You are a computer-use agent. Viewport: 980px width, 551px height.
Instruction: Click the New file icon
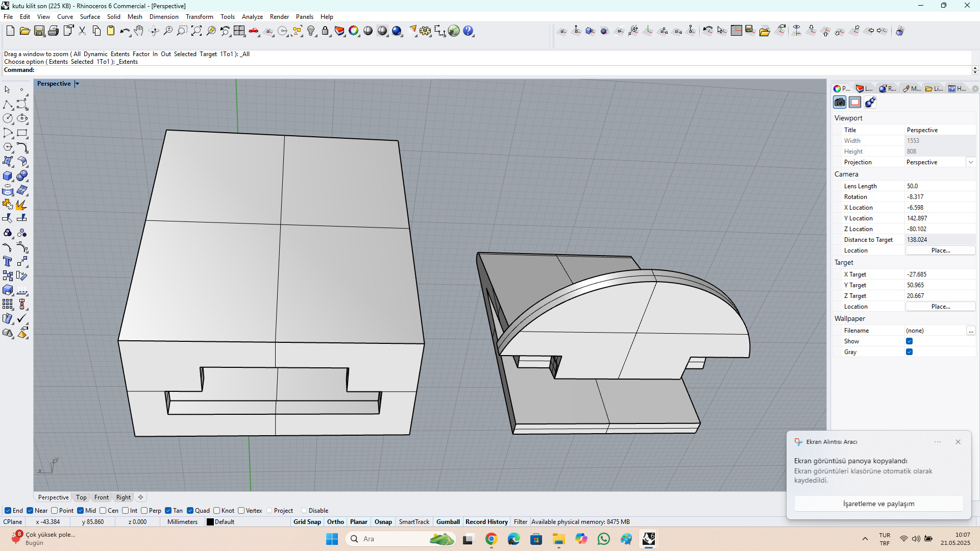point(10,31)
